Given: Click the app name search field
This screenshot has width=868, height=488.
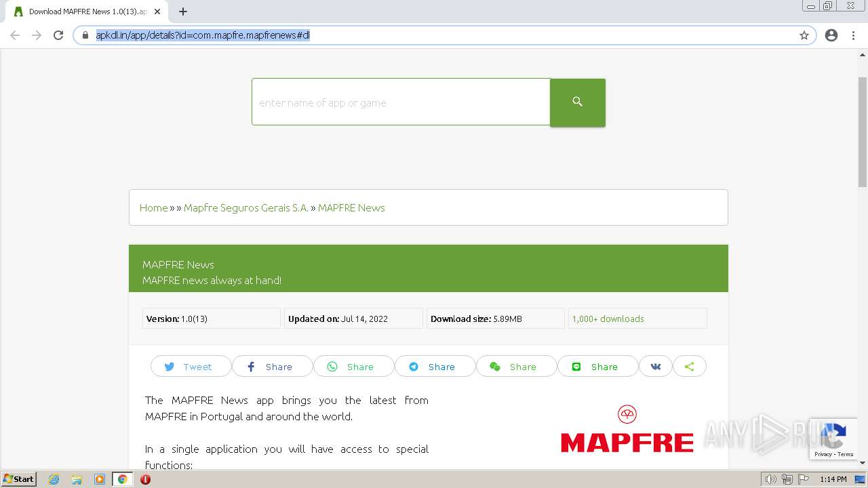Looking at the screenshot, I should point(401,102).
